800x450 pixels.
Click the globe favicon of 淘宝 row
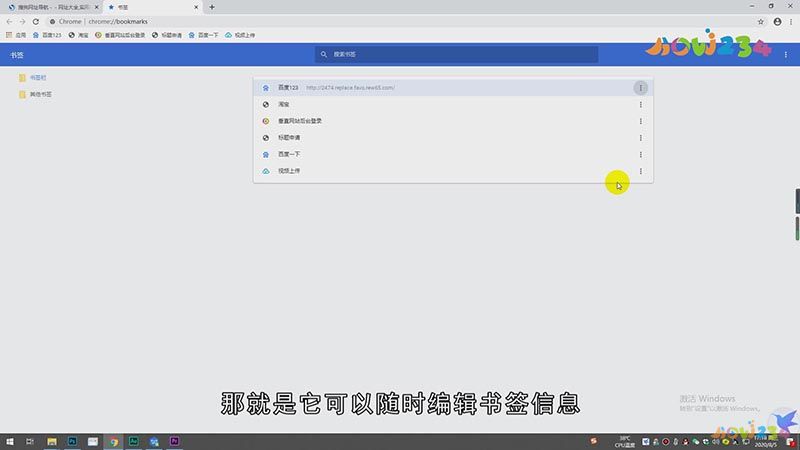(x=266, y=105)
